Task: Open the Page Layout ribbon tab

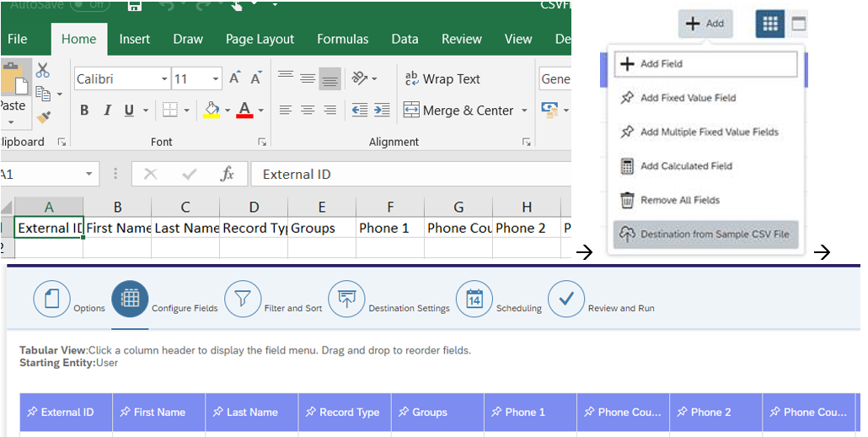Action: pos(260,39)
